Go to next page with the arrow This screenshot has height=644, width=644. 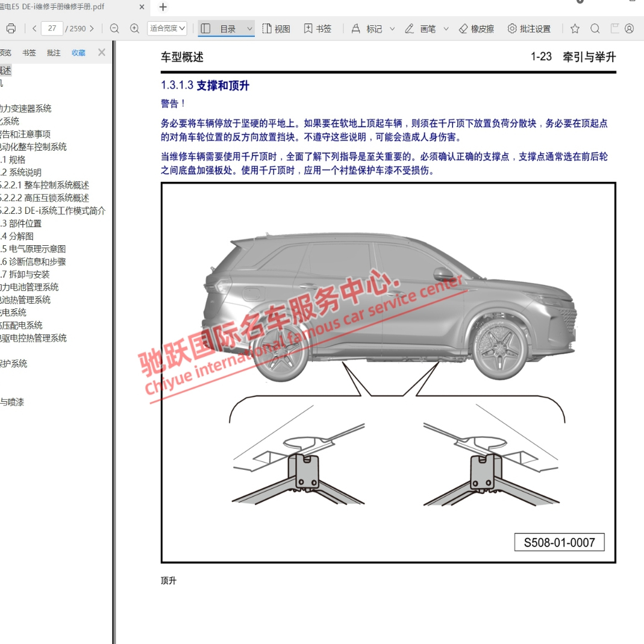(92, 28)
